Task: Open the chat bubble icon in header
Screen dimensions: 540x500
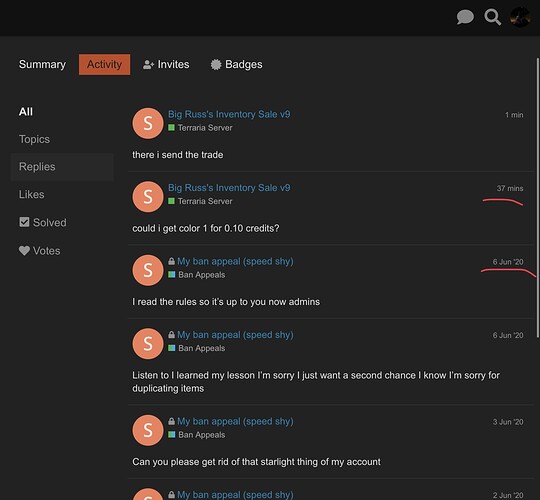Action: (x=465, y=17)
